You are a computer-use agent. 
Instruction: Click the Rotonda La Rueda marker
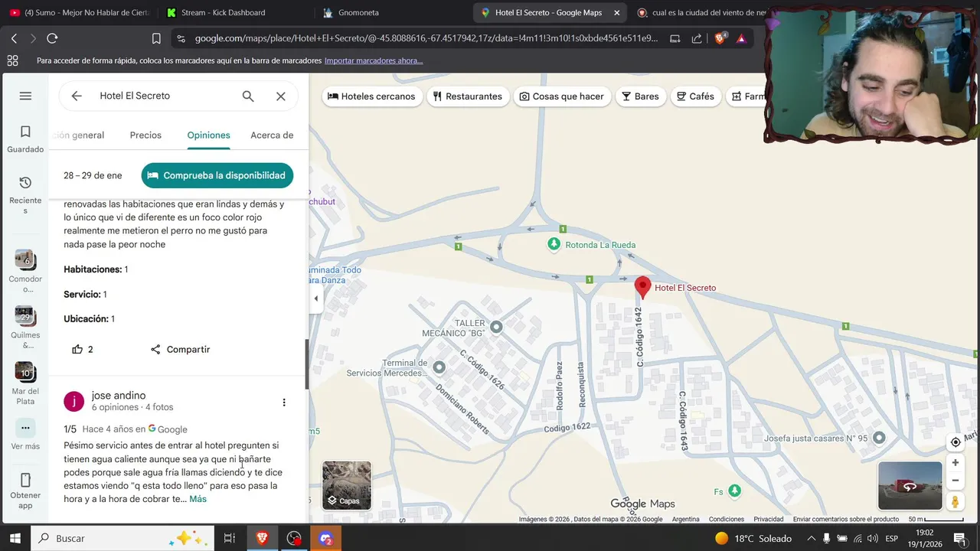tap(554, 244)
